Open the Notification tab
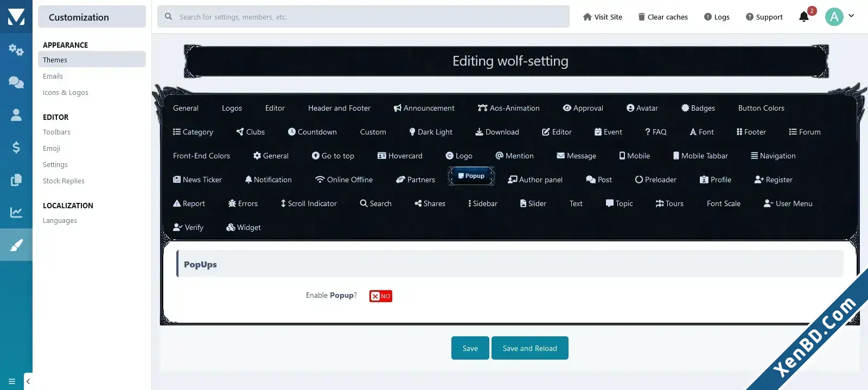 tap(268, 180)
